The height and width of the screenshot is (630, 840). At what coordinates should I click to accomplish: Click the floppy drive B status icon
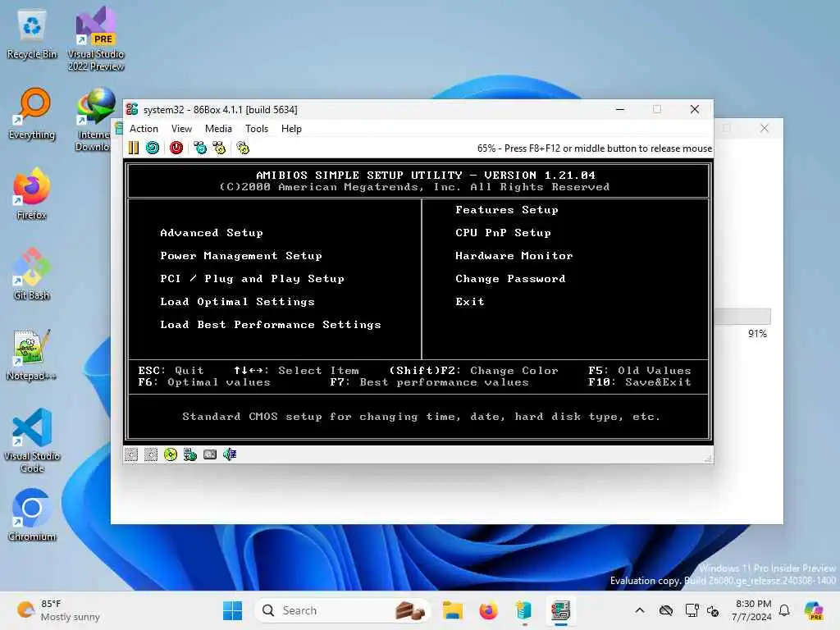tap(151, 454)
